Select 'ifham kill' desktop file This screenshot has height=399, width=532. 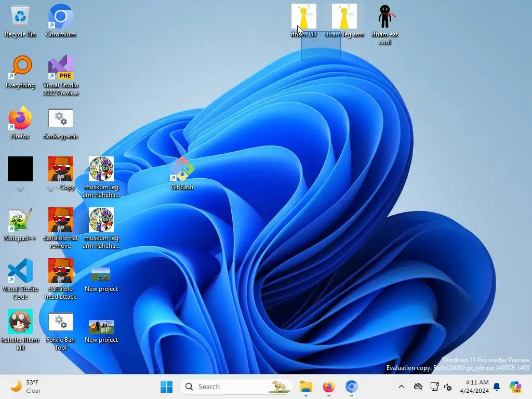point(303,21)
